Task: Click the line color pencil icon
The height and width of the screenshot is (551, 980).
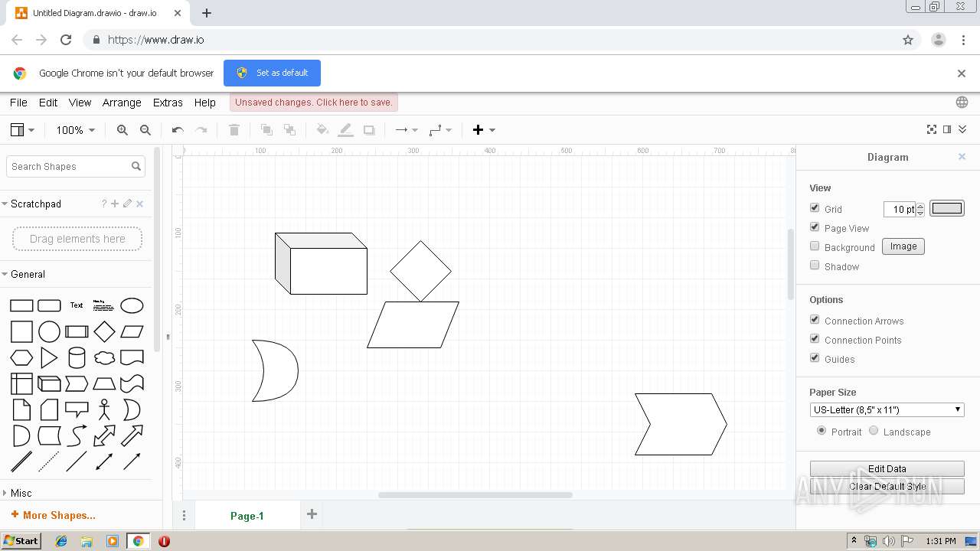Action: (x=346, y=130)
